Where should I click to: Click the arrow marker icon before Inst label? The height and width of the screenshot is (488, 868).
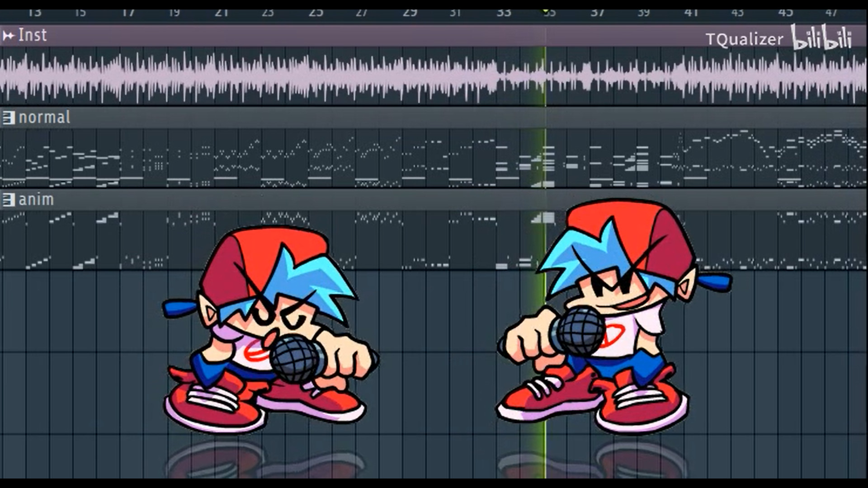[x=8, y=35]
